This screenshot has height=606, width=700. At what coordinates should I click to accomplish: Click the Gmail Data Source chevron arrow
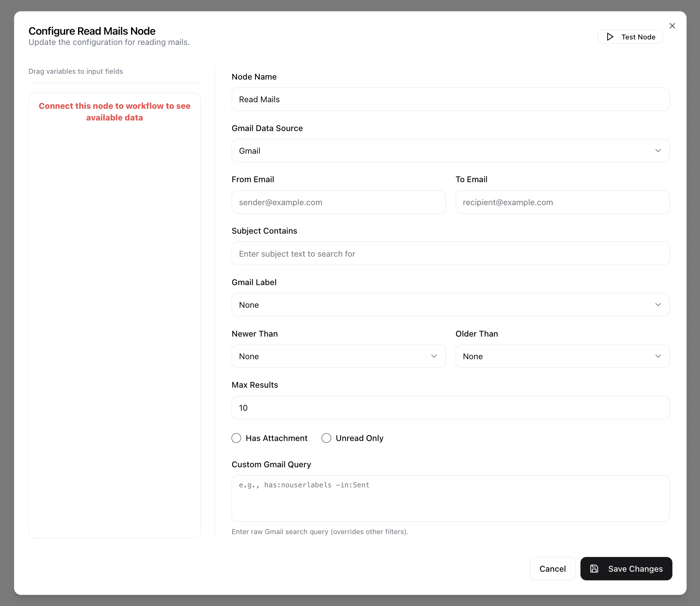658,151
